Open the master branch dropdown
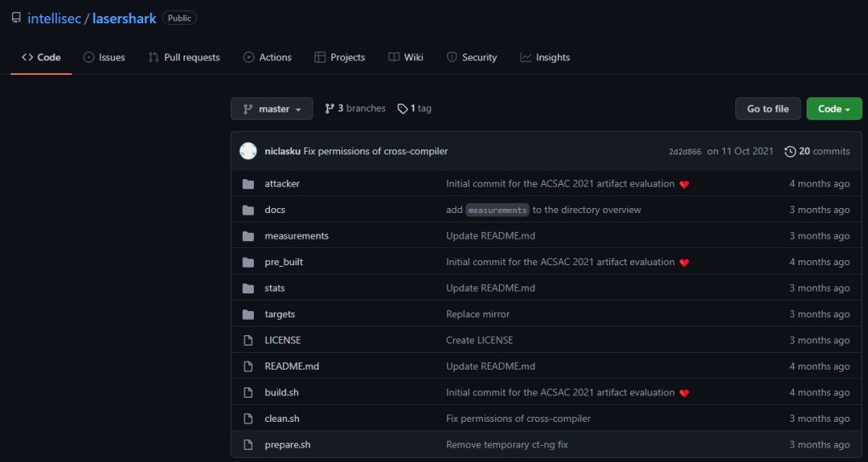 [272, 109]
